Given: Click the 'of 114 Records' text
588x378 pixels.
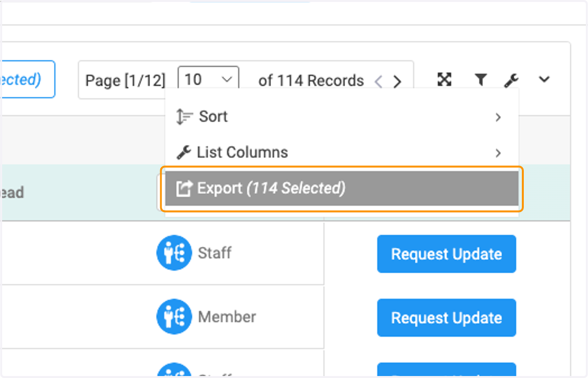Looking at the screenshot, I should (x=311, y=80).
